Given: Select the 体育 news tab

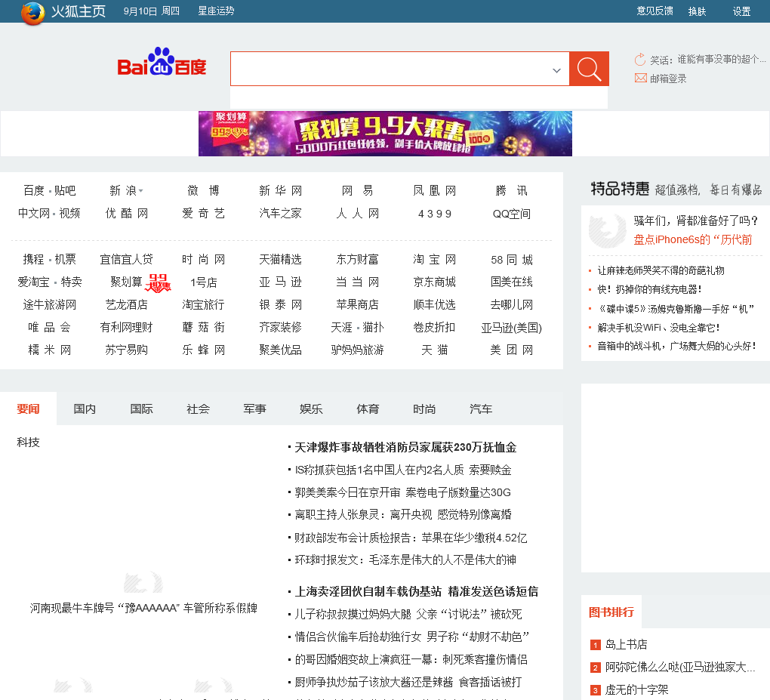Looking at the screenshot, I should 368,409.
